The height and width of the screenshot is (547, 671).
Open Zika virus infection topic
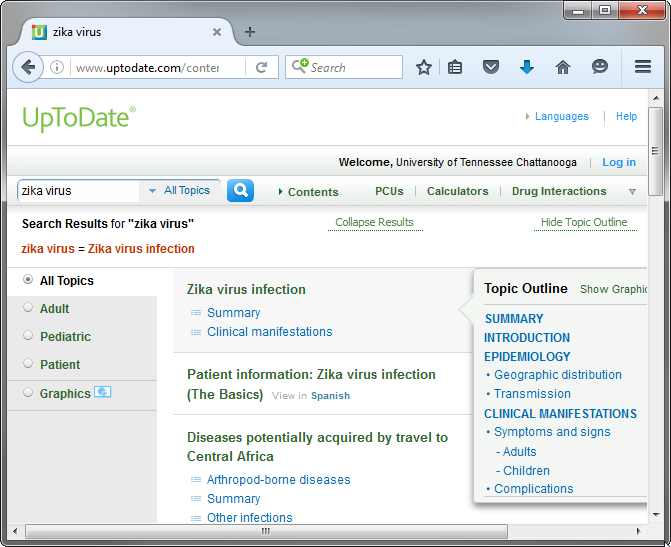coord(246,289)
